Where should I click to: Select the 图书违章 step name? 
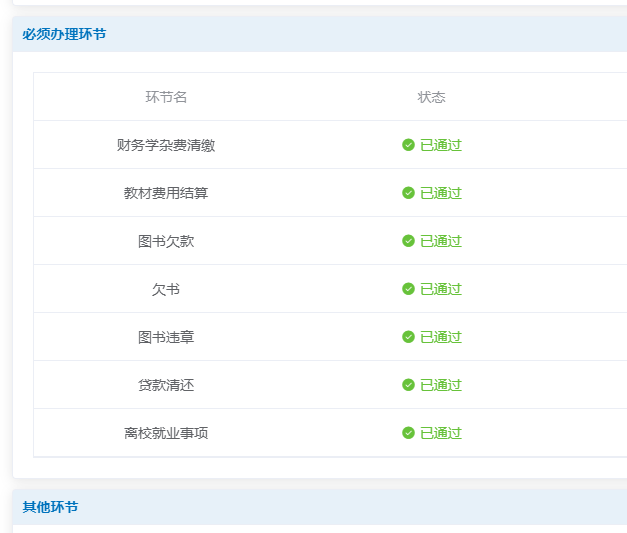click(x=166, y=337)
